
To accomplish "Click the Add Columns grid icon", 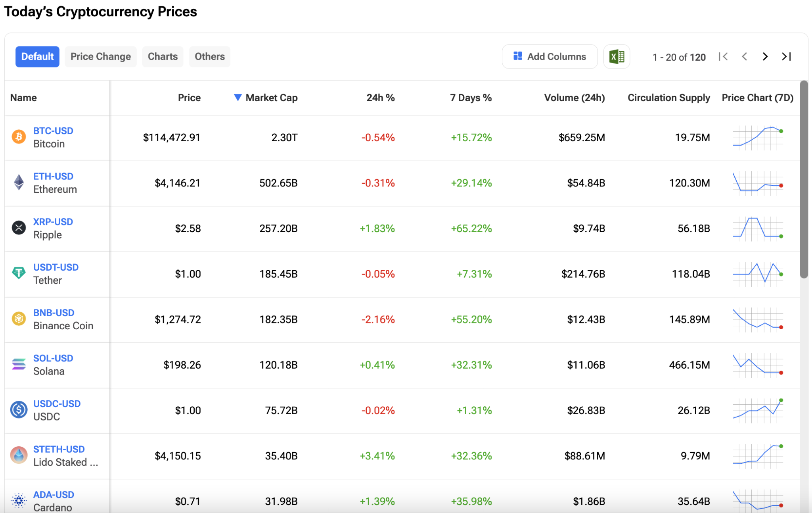I will pyautogui.click(x=517, y=56).
